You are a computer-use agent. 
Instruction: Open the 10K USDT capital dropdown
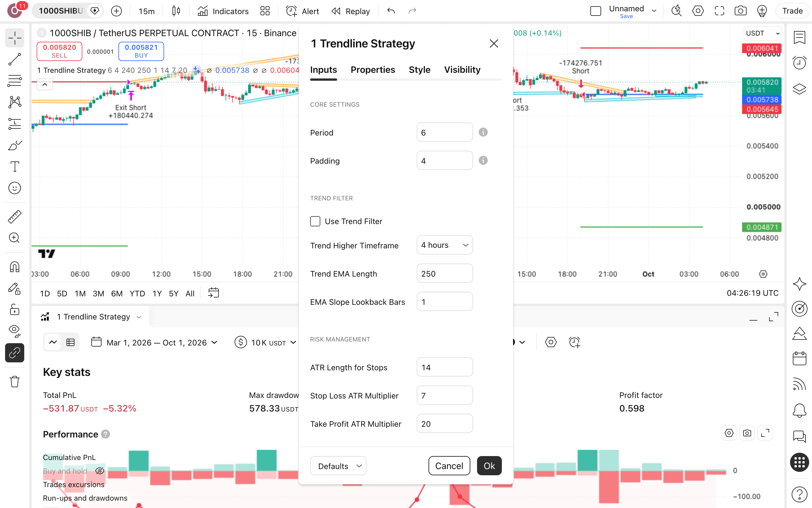[266, 343]
